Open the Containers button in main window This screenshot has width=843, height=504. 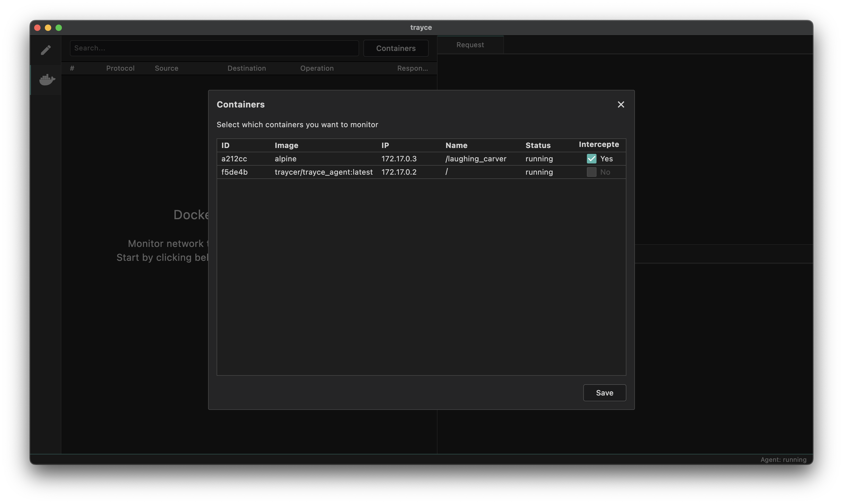(x=396, y=48)
